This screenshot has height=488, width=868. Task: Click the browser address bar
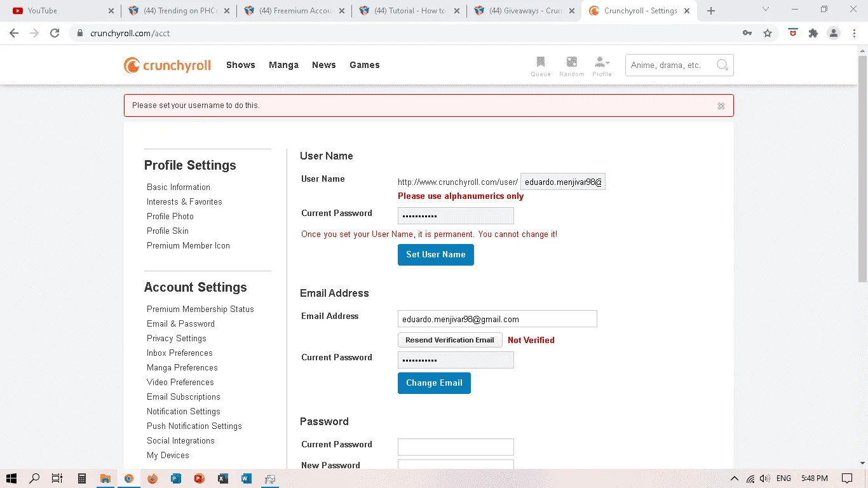click(x=407, y=33)
